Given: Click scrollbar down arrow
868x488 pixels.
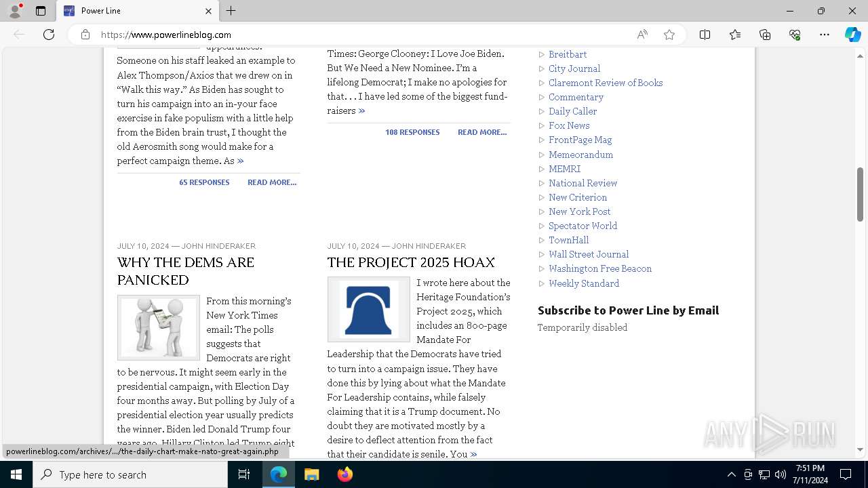Looking at the screenshot, I should click(x=860, y=449).
